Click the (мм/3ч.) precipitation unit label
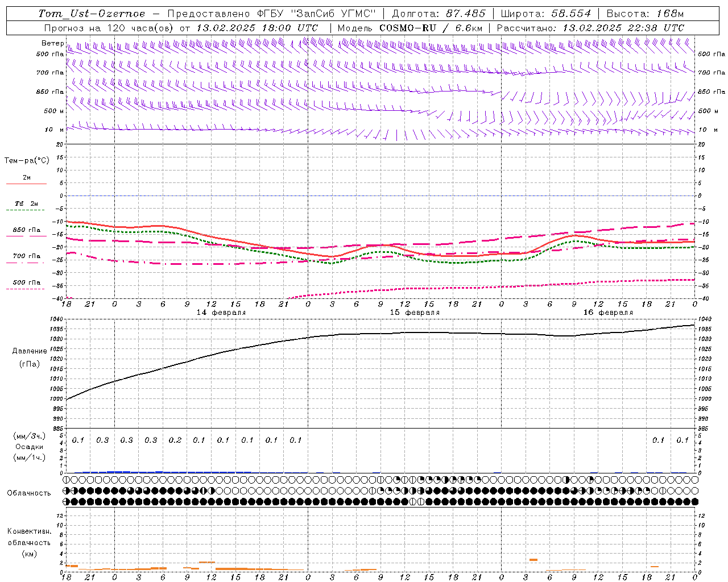This screenshot has width=728, height=582. 30,436
